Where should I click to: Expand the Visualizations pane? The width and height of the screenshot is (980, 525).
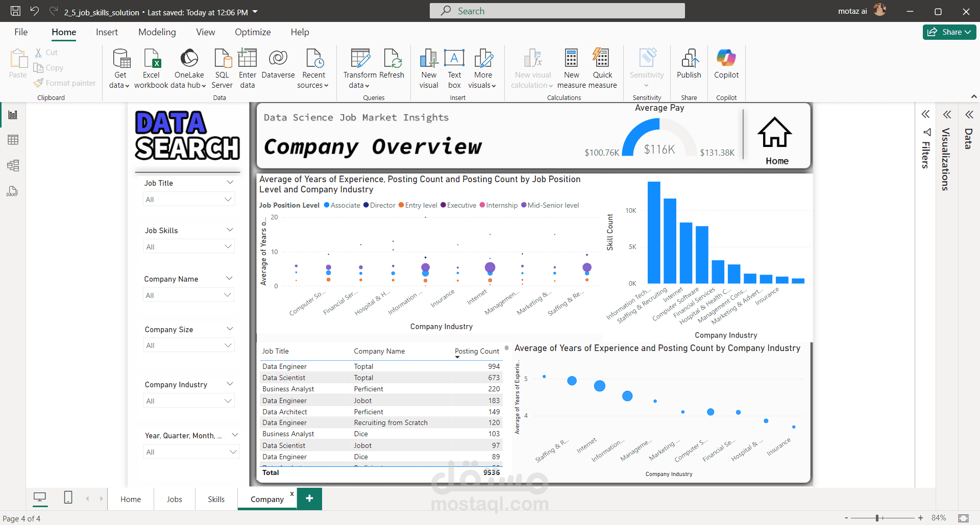pyautogui.click(x=947, y=114)
